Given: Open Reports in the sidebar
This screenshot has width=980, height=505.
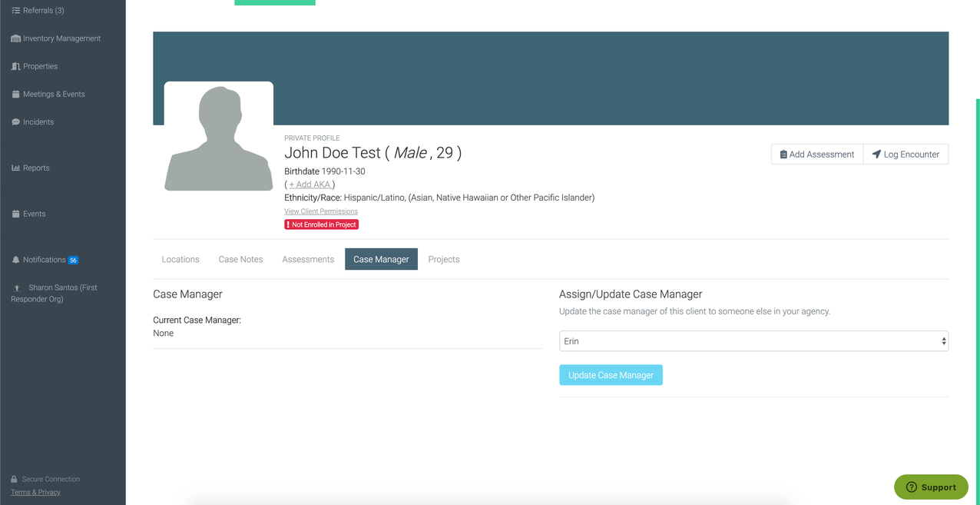Looking at the screenshot, I should coord(36,168).
